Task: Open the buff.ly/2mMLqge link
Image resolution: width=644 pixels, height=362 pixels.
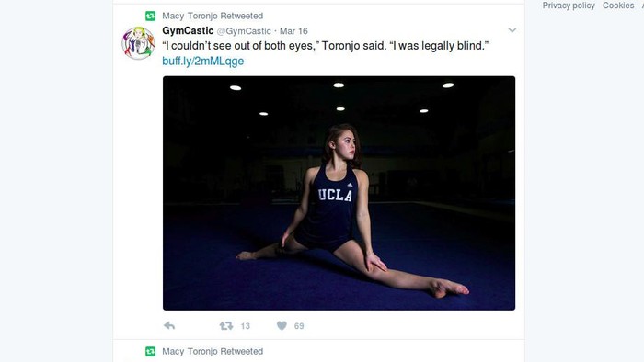Action: [203, 61]
